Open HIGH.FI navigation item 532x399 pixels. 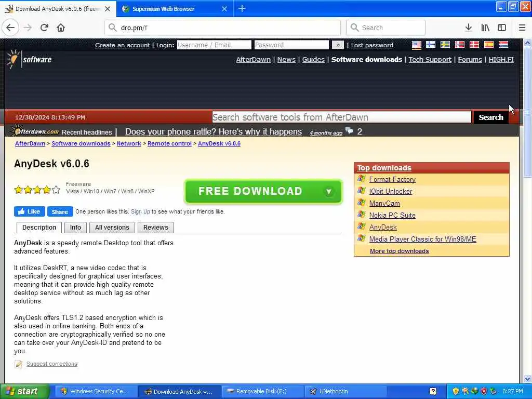pyautogui.click(x=501, y=59)
